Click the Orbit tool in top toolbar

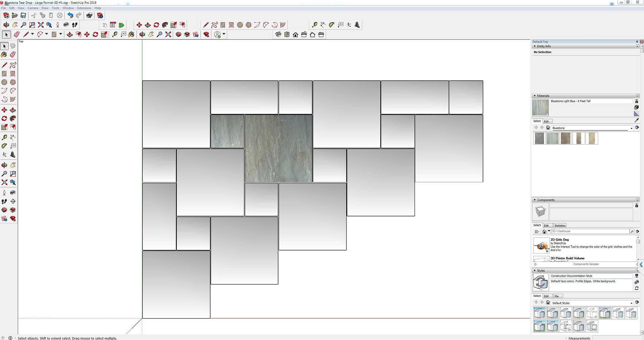point(6,25)
